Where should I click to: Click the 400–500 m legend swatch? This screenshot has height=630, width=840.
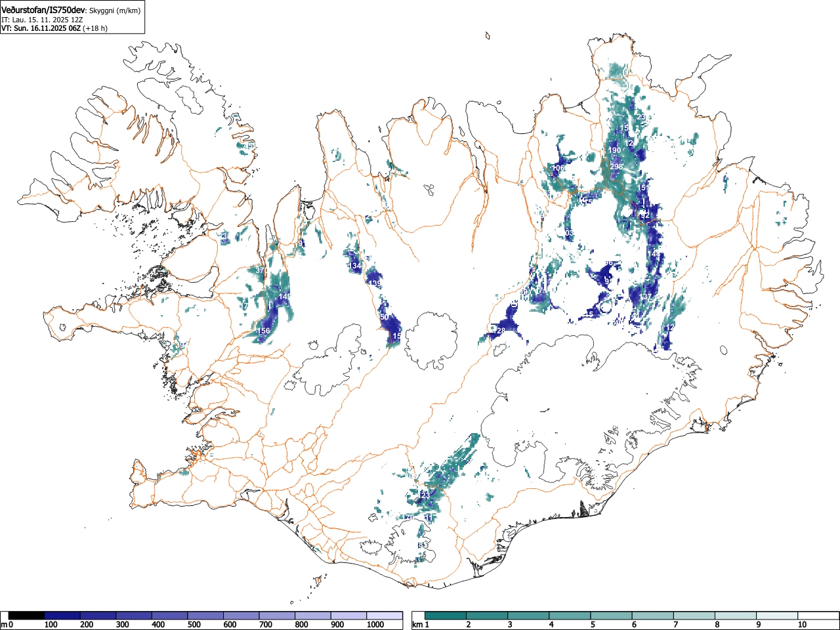(169, 616)
